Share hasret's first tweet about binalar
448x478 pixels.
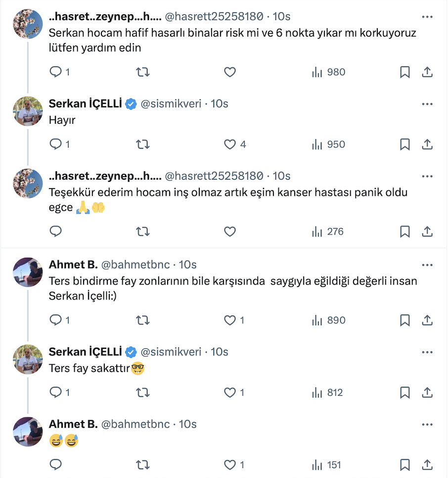(x=427, y=72)
